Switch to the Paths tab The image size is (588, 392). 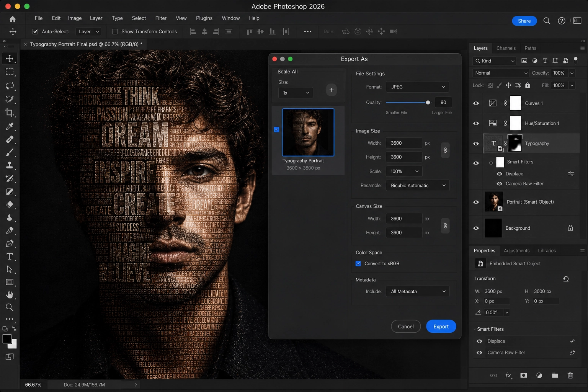pyautogui.click(x=530, y=48)
